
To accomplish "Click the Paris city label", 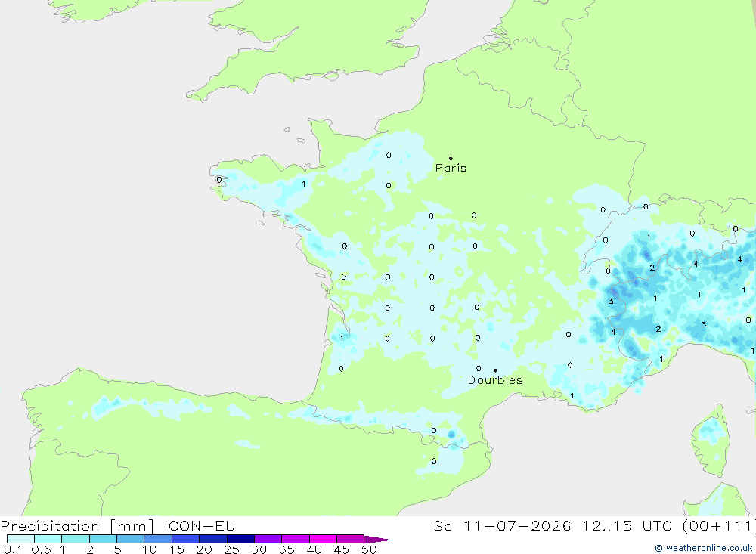I will (451, 168).
